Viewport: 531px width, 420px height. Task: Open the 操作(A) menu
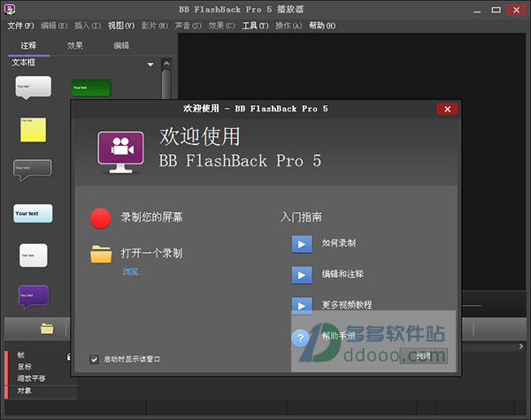(x=289, y=26)
